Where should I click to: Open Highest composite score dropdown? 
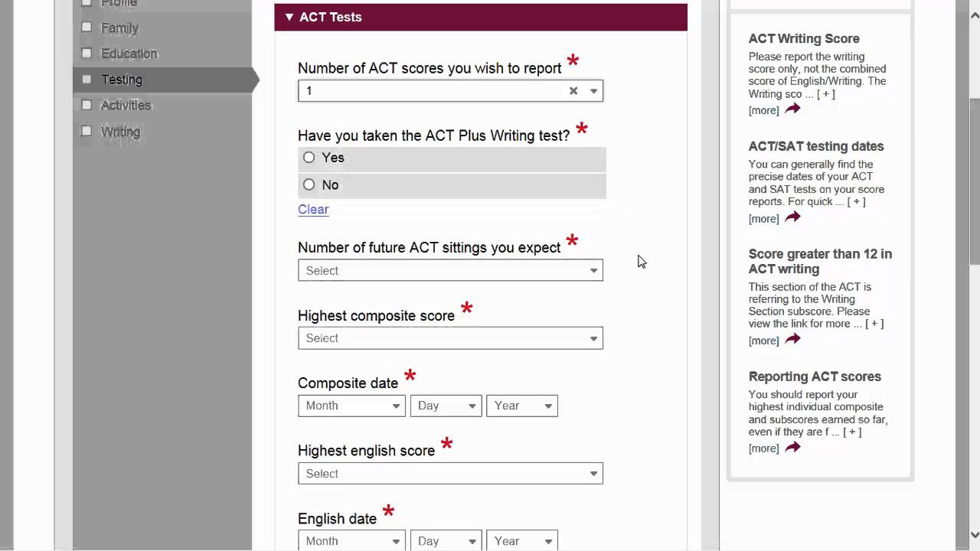[x=450, y=338]
